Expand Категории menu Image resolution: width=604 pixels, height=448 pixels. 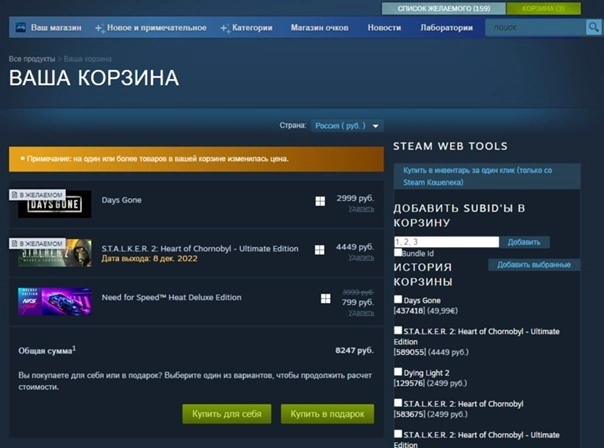coord(247,28)
